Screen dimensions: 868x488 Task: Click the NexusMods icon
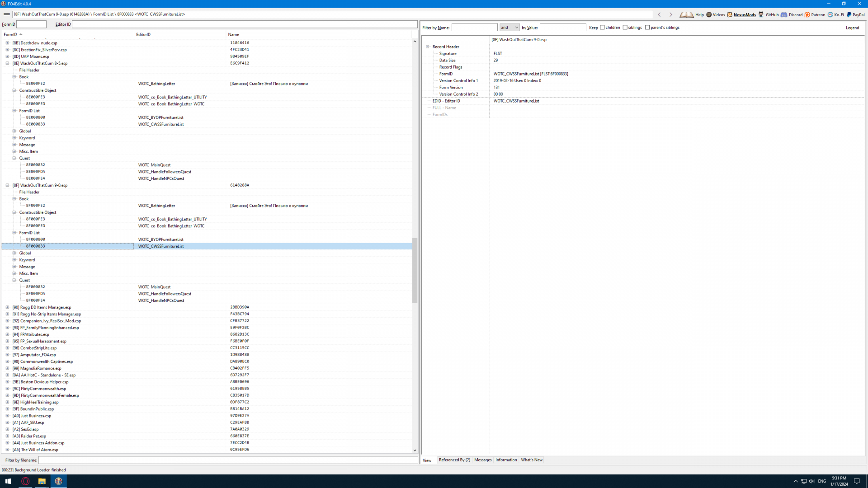click(x=730, y=14)
